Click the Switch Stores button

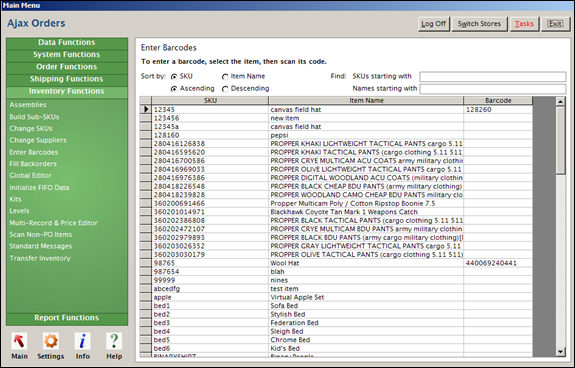479,24
